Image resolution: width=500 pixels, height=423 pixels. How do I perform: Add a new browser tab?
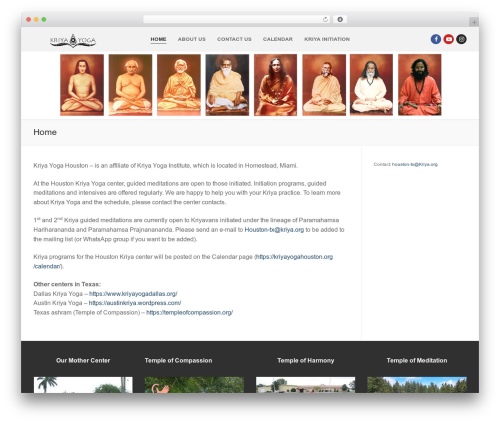(474, 22)
